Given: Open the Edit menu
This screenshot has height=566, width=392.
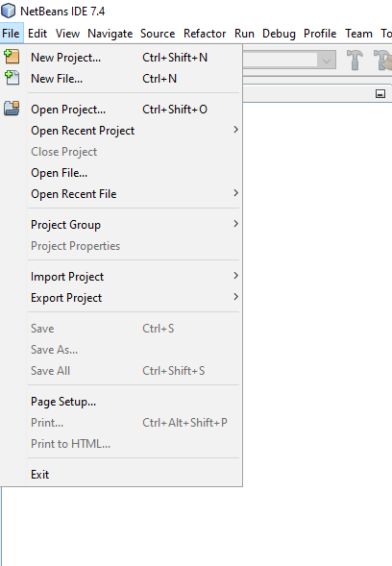Looking at the screenshot, I should [37, 34].
